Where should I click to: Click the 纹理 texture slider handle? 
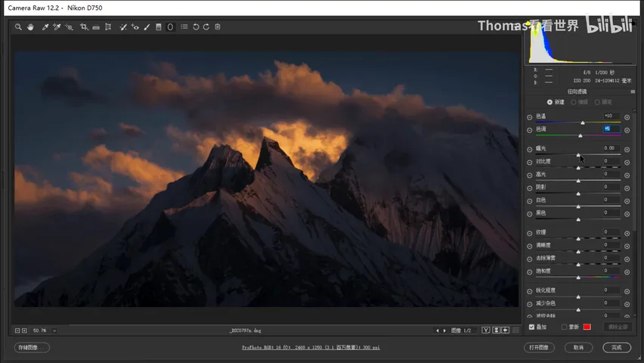coord(578,239)
